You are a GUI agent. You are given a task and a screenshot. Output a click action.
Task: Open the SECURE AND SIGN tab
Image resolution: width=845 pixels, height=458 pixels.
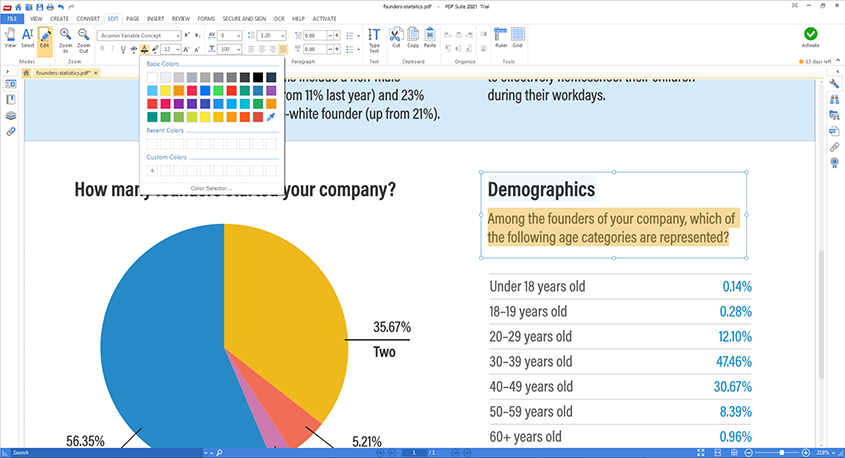[x=244, y=18]
